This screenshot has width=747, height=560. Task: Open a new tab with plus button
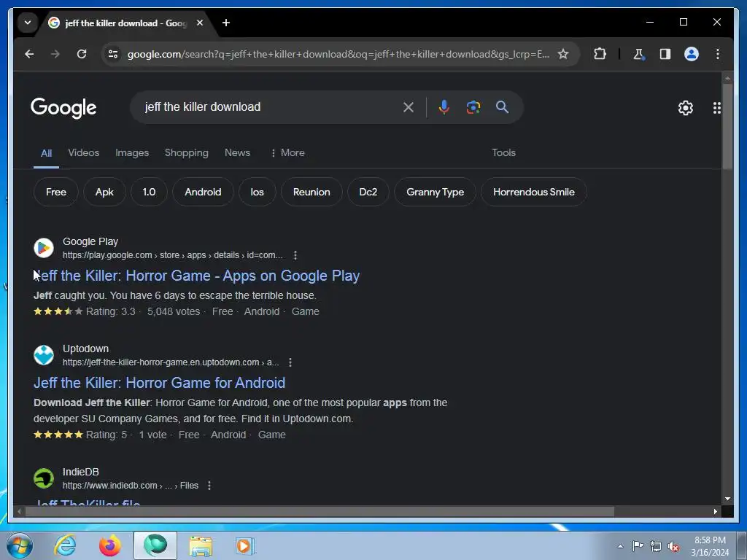tap(226, 23)
